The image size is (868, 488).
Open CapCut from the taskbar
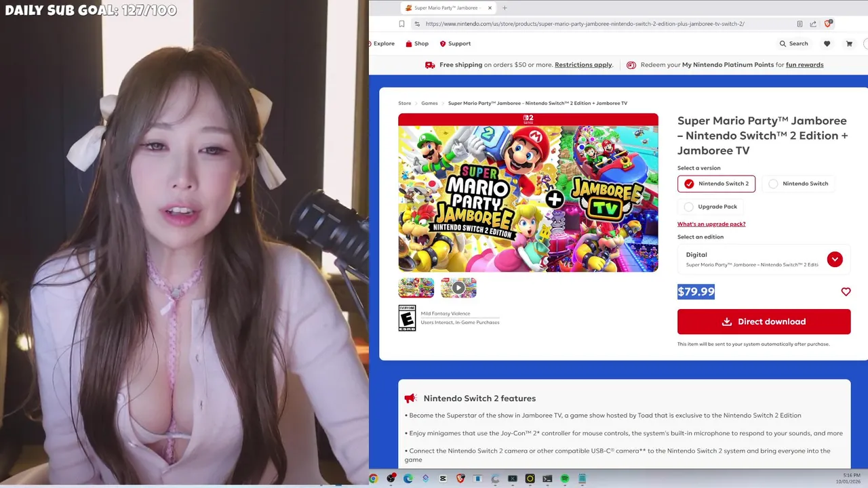coord(443,479)
